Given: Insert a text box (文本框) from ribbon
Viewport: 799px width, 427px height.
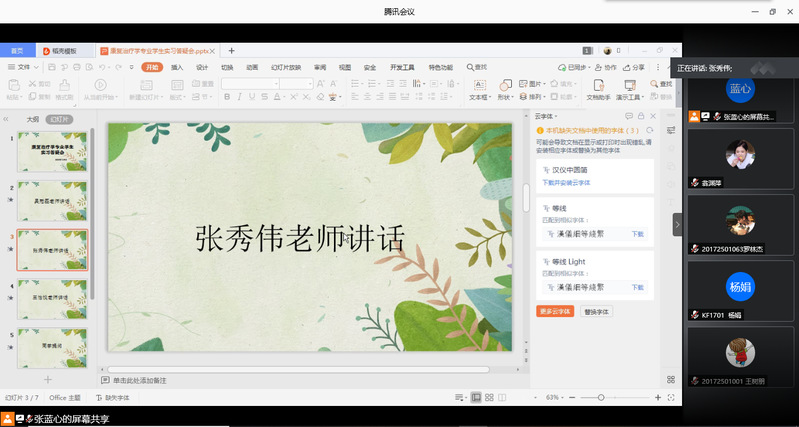Looking at the screenshot, I should 479,86.
